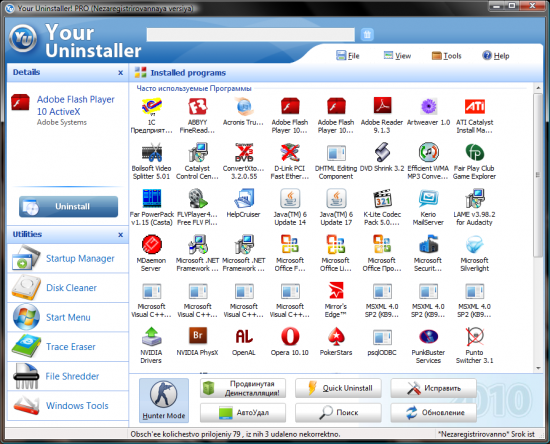
Task: Select DVD Shrink 3.2 icon
Action: pos(382,153)
